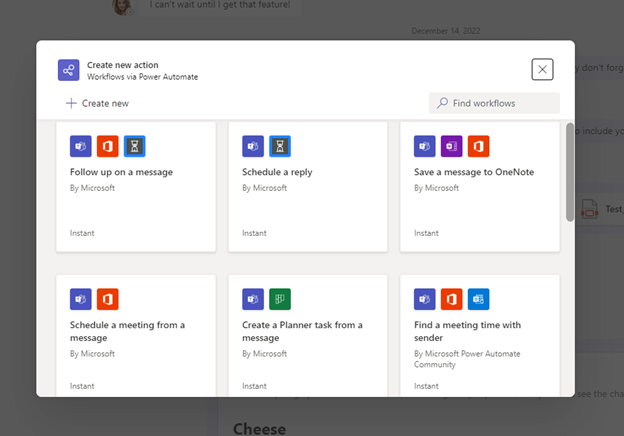
Task: Click By Microsoft text on Schedule a reply card
Action: pyautogui.click(x=264, y=188)
